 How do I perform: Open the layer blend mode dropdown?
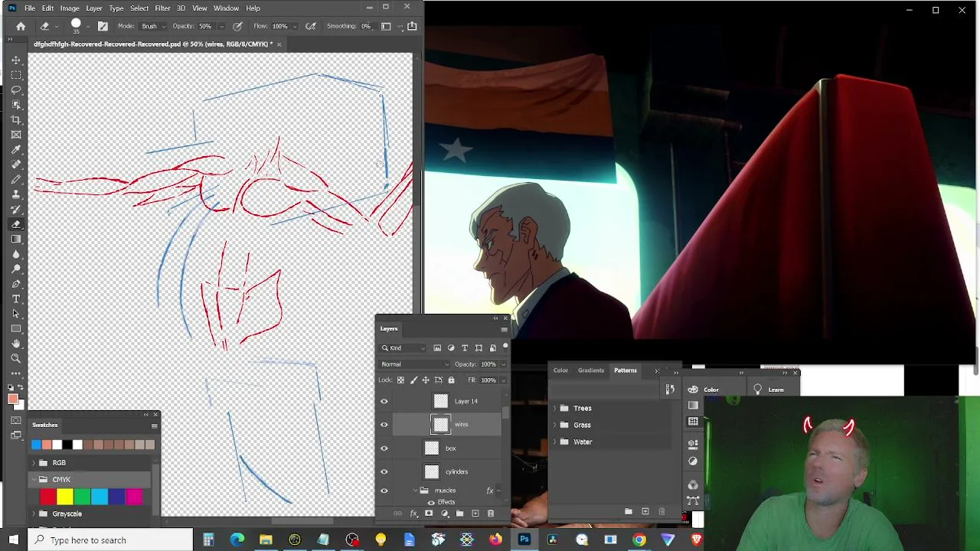414,364
